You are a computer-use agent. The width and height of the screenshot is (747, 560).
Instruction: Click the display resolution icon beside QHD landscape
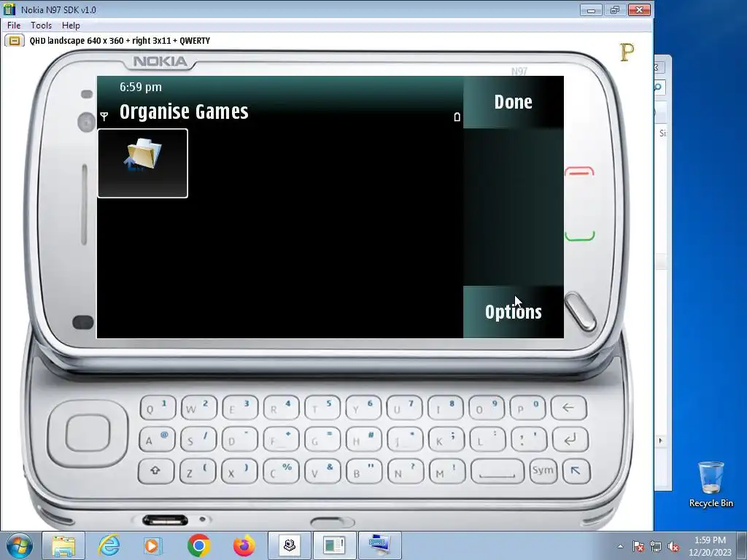pyautogui.click(x=15, y=41)
